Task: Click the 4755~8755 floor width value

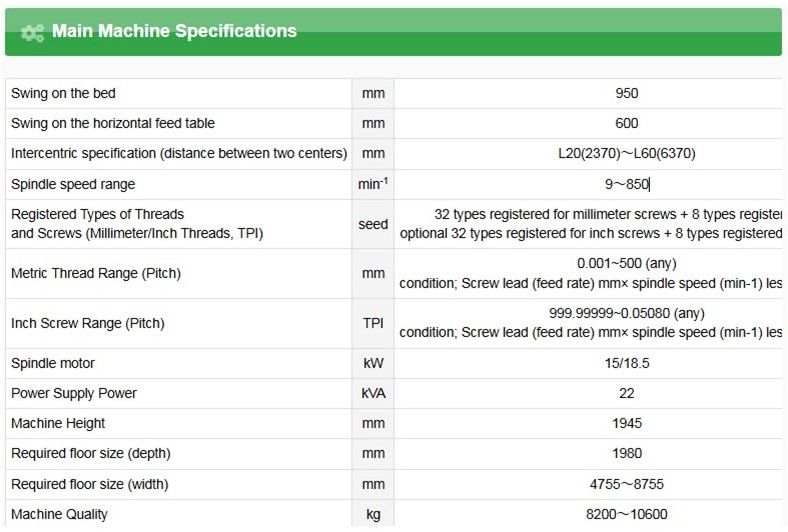Action: click(x=627, y=484)
